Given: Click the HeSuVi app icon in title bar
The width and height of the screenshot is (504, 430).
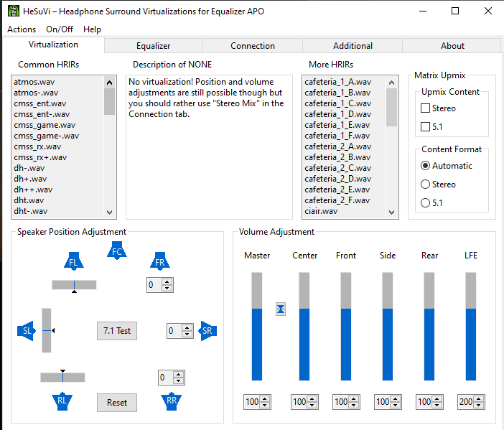Looking at the screenshot, I should click(x=13, y=11).
